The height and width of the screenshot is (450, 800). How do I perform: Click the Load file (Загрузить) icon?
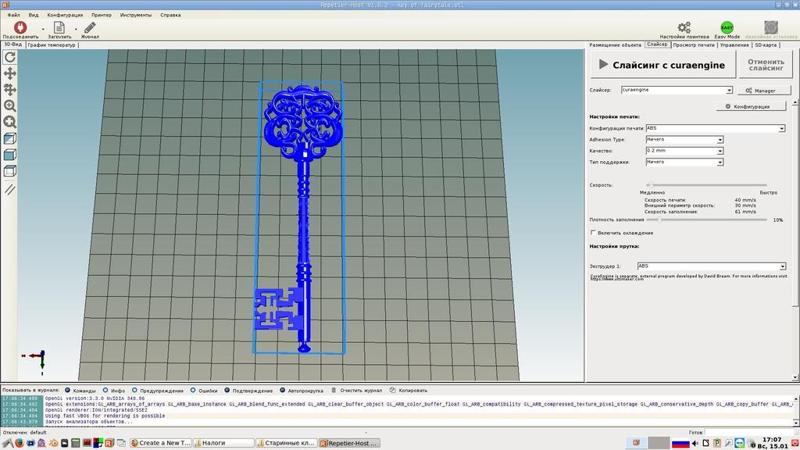58,28
